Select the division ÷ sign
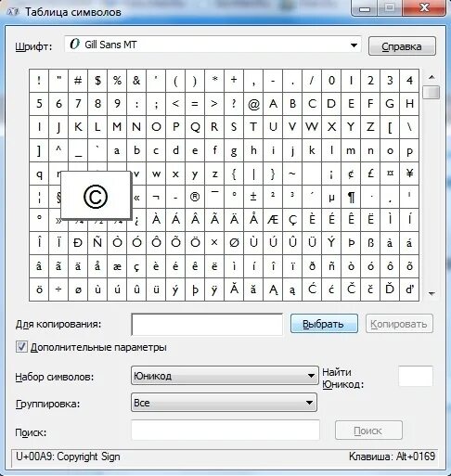 [x=58, y=289]
